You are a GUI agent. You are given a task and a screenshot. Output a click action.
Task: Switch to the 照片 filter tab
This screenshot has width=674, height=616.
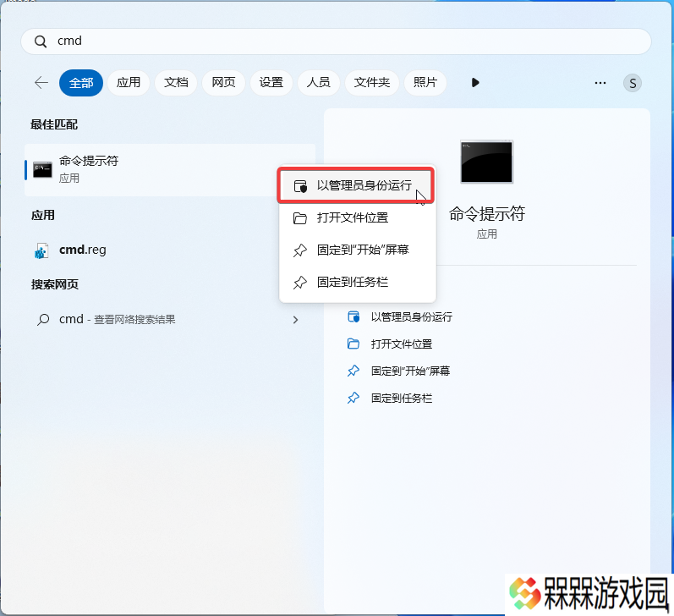[x=425, y=83]
